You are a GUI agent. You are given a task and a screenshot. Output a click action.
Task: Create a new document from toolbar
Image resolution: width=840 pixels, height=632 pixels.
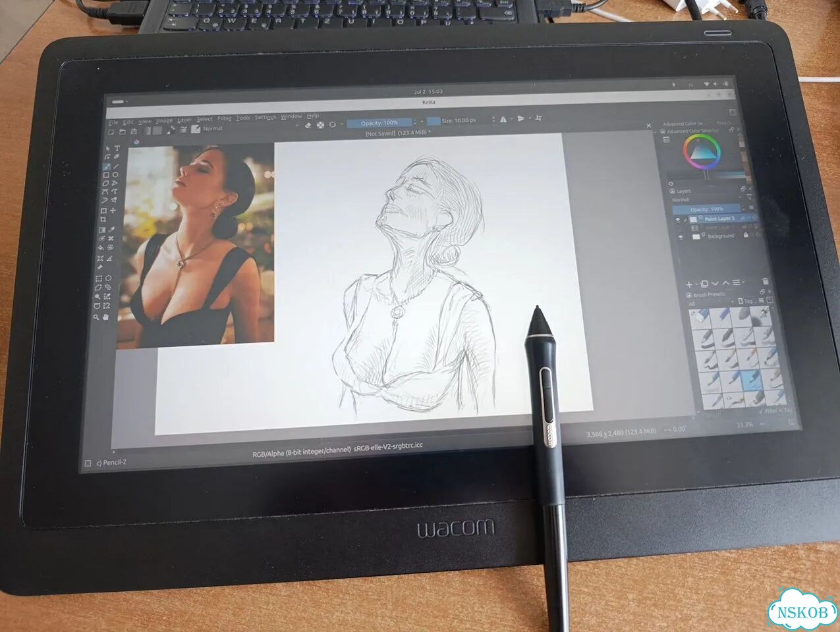point(111,132)
